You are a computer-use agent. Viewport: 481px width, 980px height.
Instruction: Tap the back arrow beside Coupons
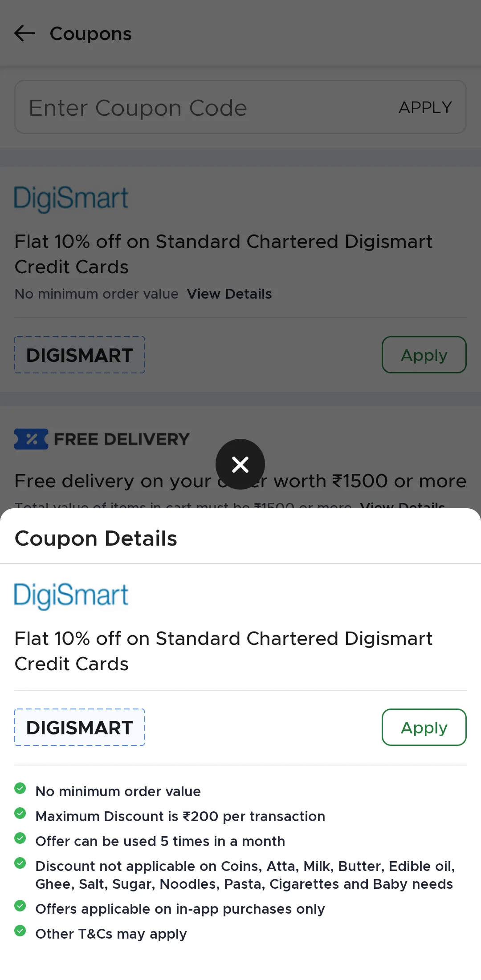24,33
